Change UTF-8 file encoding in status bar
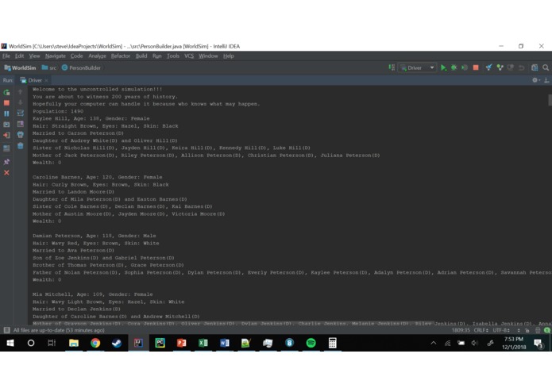 coord(501,330)
